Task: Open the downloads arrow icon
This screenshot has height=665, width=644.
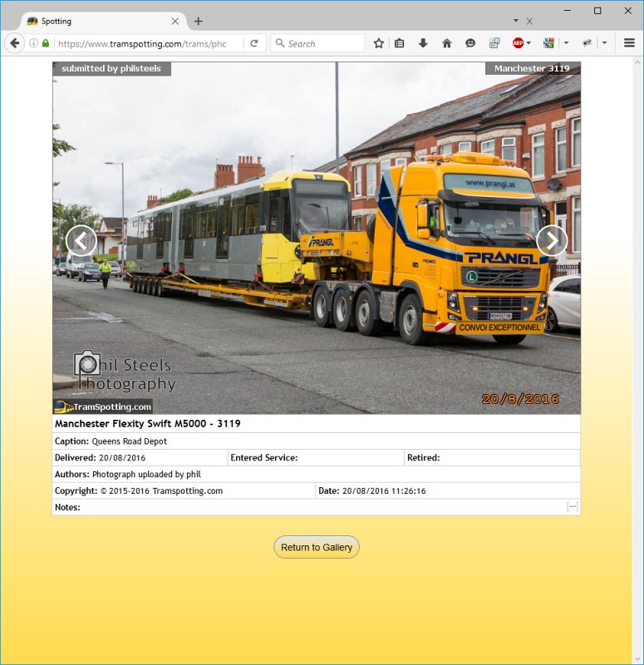Action: (x=423, y=43)
